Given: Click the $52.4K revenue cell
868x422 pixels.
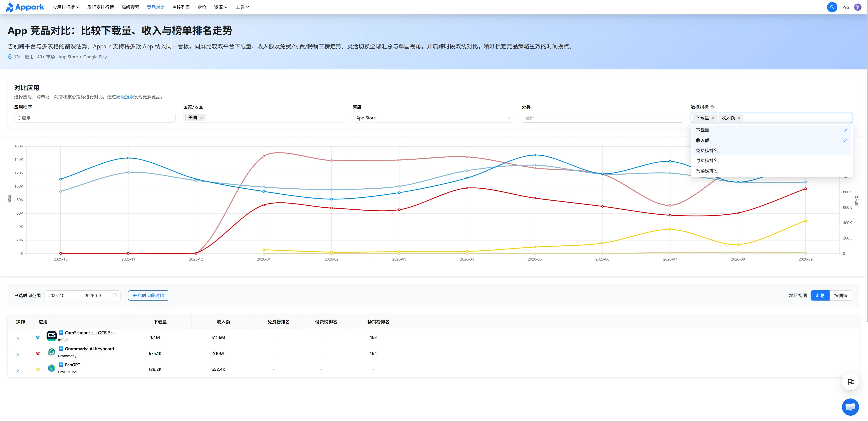Looking at the screenshot, I should tap(218, 369).
